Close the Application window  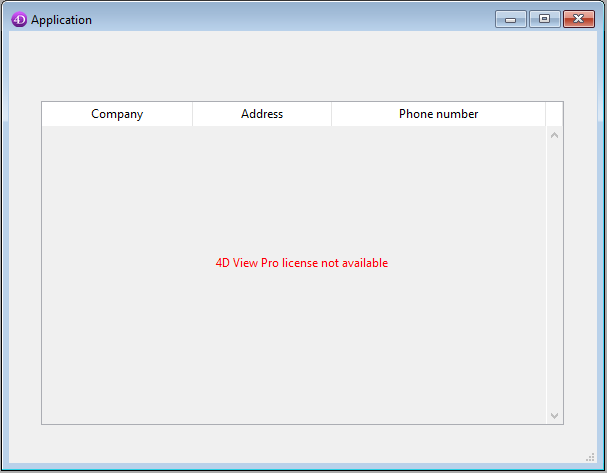point(579,19)
